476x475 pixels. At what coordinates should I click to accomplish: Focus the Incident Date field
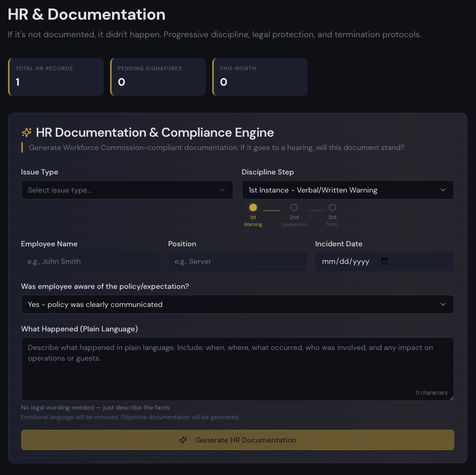click(x=385, y=262)
